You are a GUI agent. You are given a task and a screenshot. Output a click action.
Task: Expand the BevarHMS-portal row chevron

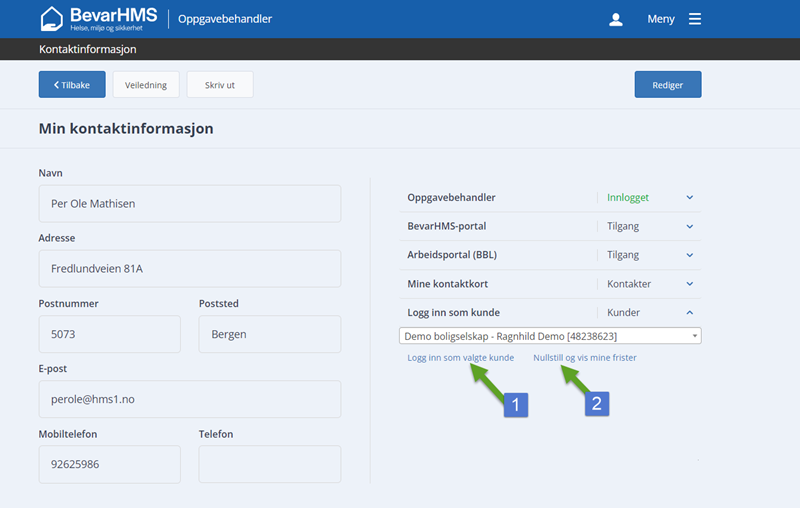690,227
